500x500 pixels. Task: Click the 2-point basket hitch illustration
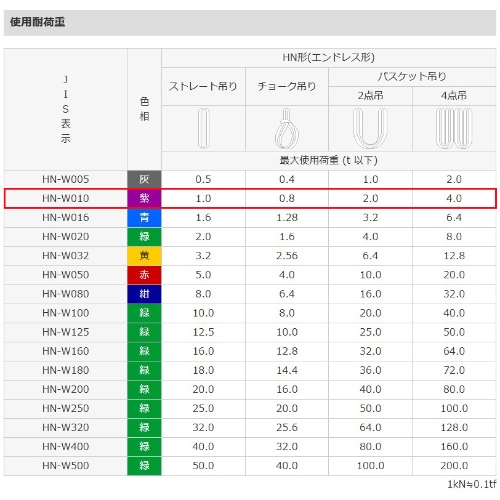pos(370,128)
